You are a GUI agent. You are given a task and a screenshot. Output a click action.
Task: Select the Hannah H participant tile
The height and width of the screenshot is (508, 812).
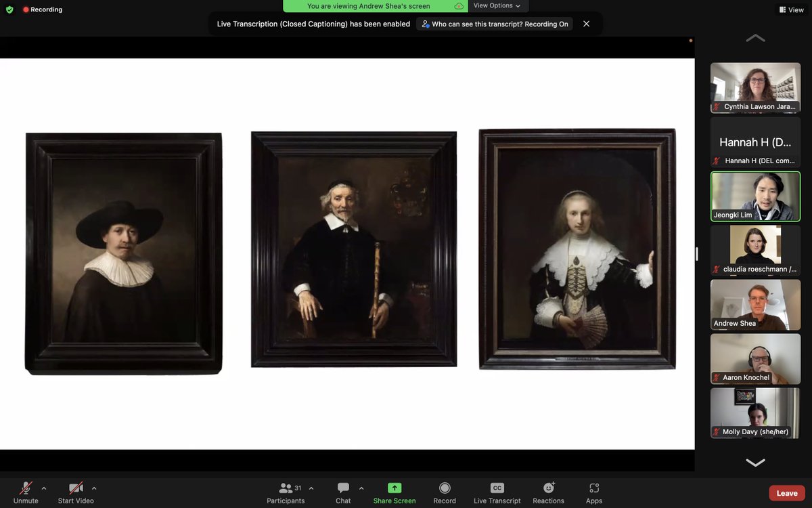click(755, 142)
